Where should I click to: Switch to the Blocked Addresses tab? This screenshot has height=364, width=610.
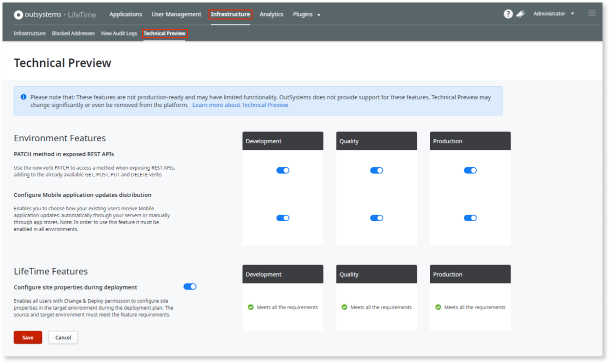(x=73, y=33)
